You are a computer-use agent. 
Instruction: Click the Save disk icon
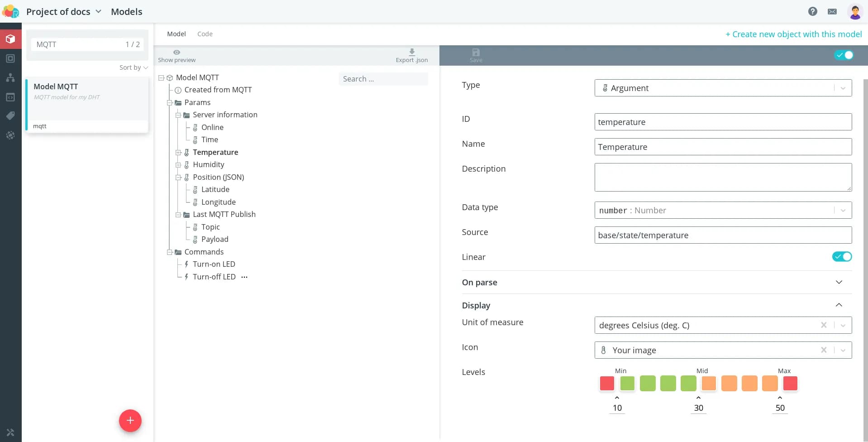476,53
